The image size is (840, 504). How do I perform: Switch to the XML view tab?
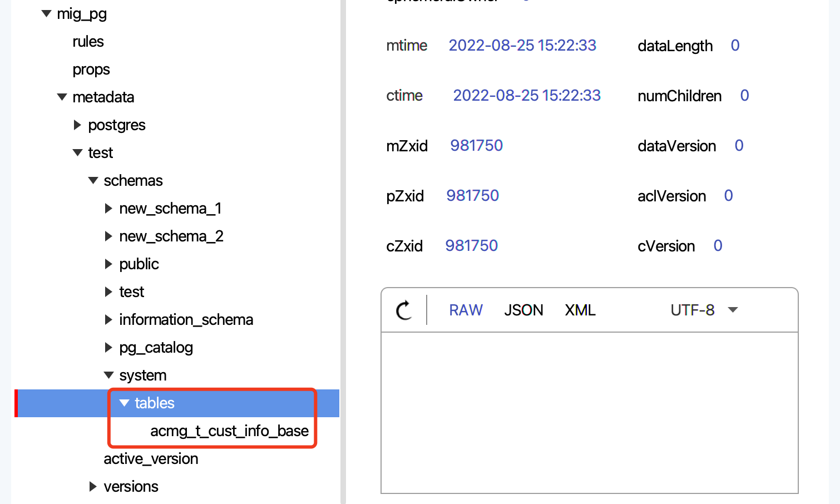tap(580, 310)
